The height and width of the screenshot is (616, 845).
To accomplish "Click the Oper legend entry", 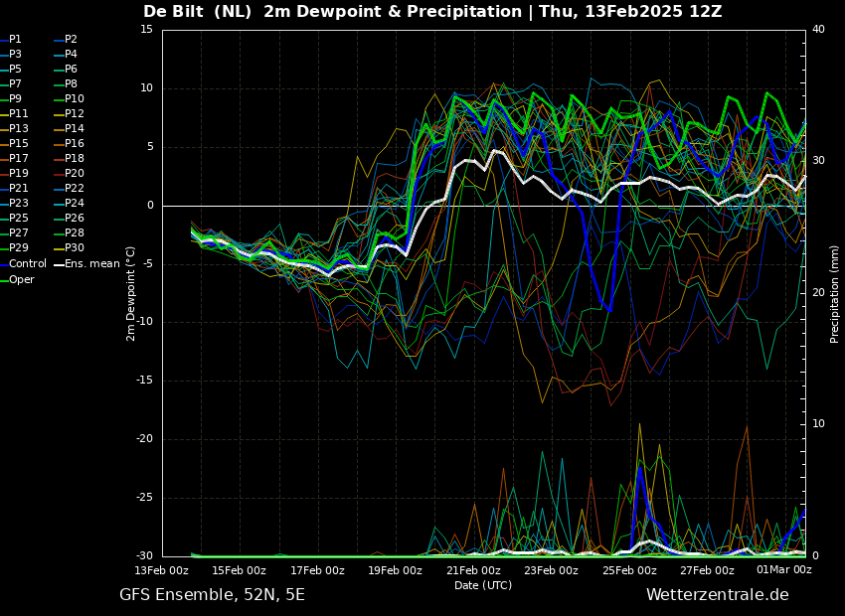I will (x=17, y=279).
